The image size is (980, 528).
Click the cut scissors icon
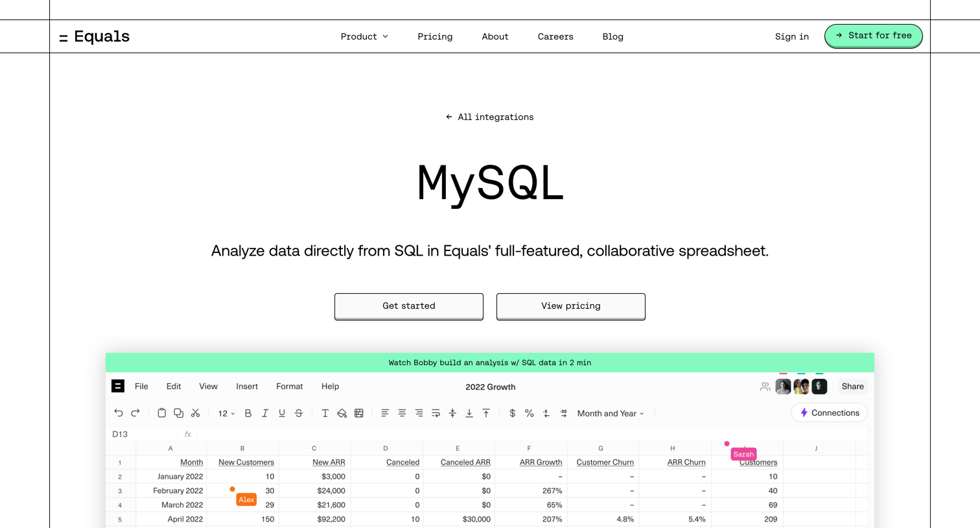click(195, 413)
